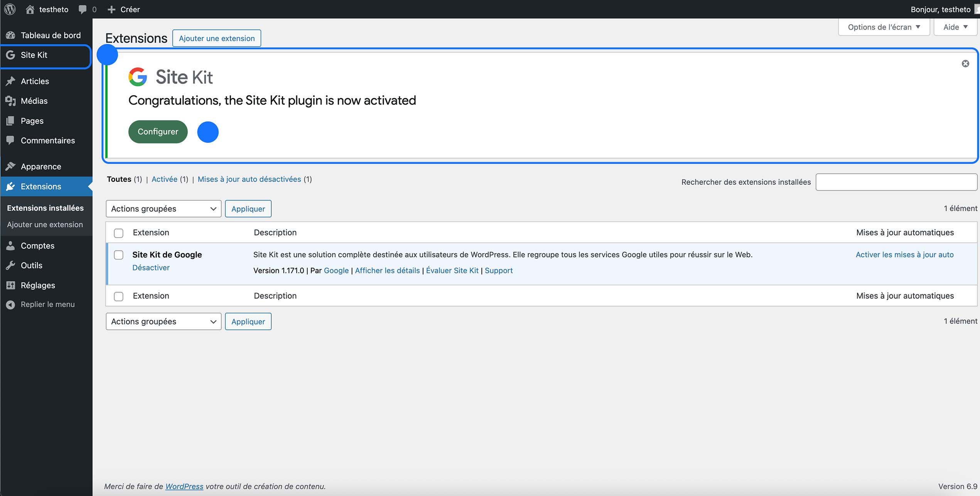Expand Options de l'écran panel

coord(883,27)
